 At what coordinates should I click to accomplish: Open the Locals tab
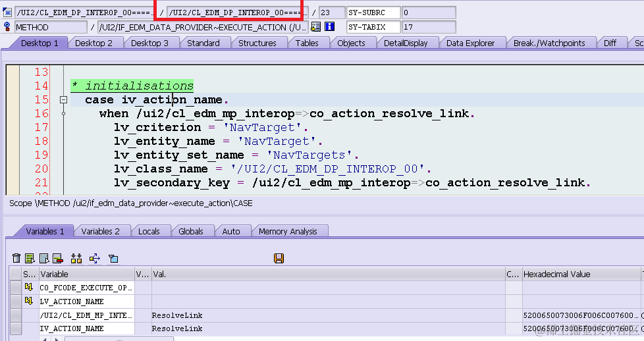click(x=149, y=231)
